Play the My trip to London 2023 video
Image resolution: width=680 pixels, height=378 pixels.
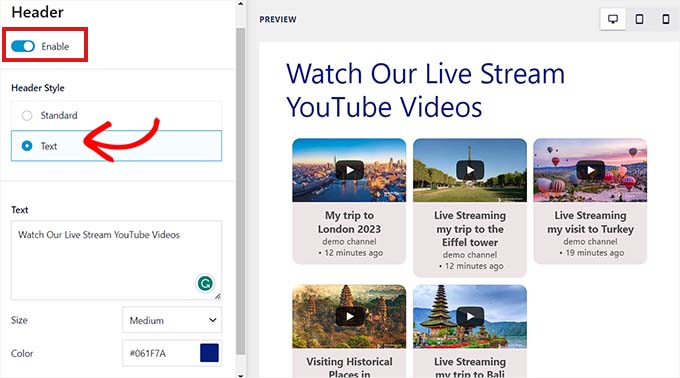point(350,170)
